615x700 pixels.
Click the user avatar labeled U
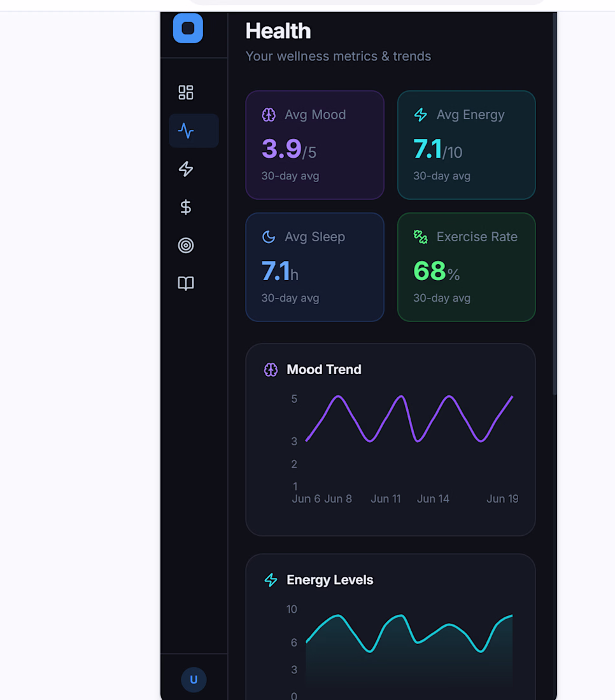[x=194, y=680]
